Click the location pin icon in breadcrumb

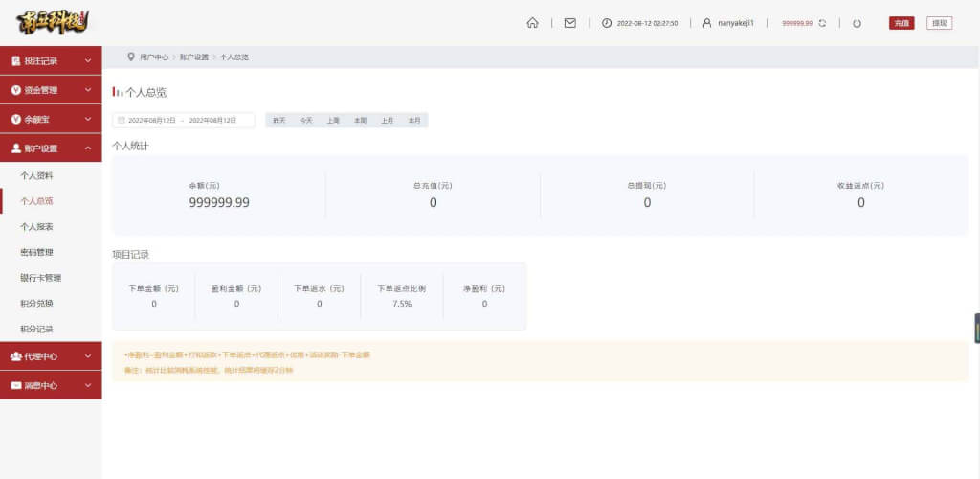tap(130, 57)
